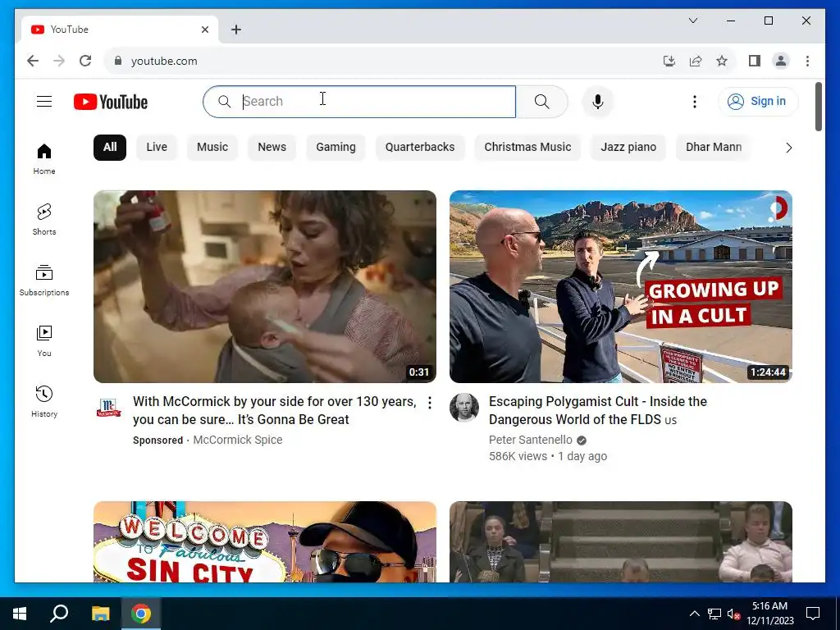Open a new Chrome tab
The image size is (840, 630).
(235, 30)
